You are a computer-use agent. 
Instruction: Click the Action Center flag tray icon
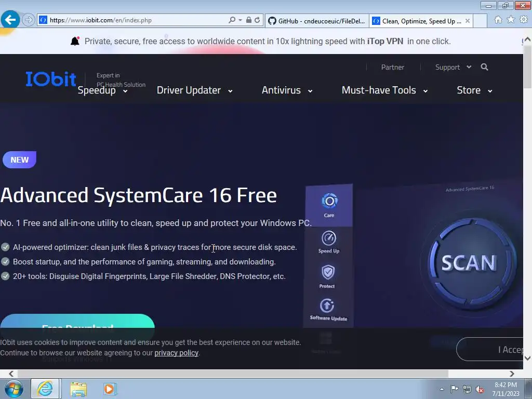(454, 389)
